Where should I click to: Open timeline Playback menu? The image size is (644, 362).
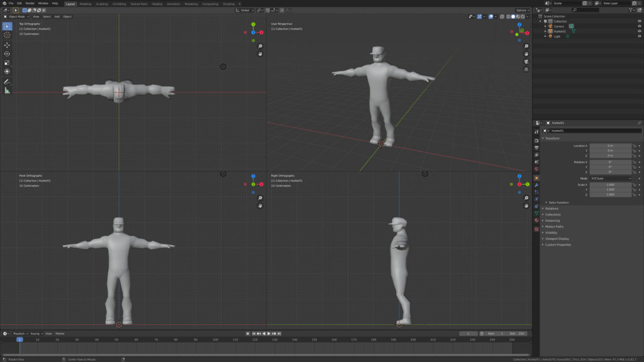[19, 334]
